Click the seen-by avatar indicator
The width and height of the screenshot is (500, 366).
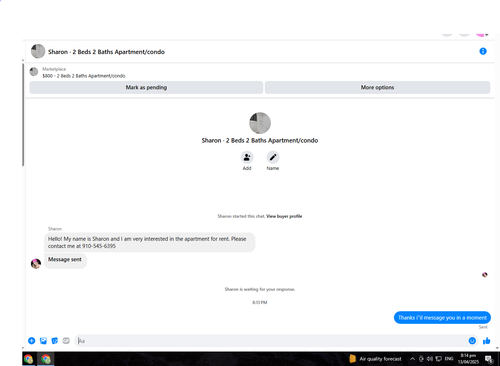pyautogui.click(x=485, y=275)
